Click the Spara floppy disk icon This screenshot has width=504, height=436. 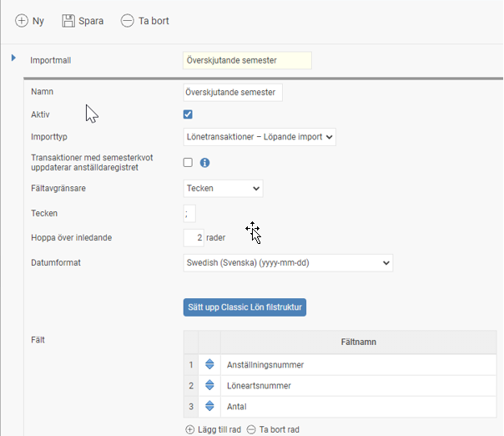[x=68, y=21]
